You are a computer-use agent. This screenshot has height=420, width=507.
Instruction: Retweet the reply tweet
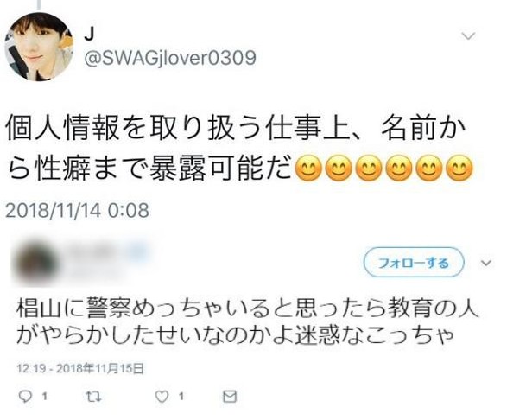point(94,397)
